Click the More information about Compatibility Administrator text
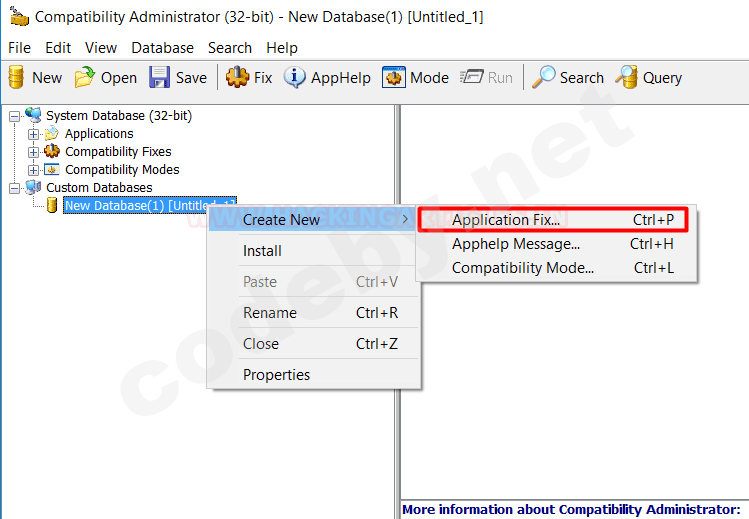The width and height of the screenshot is (749, 519). (x=571, y=509)
